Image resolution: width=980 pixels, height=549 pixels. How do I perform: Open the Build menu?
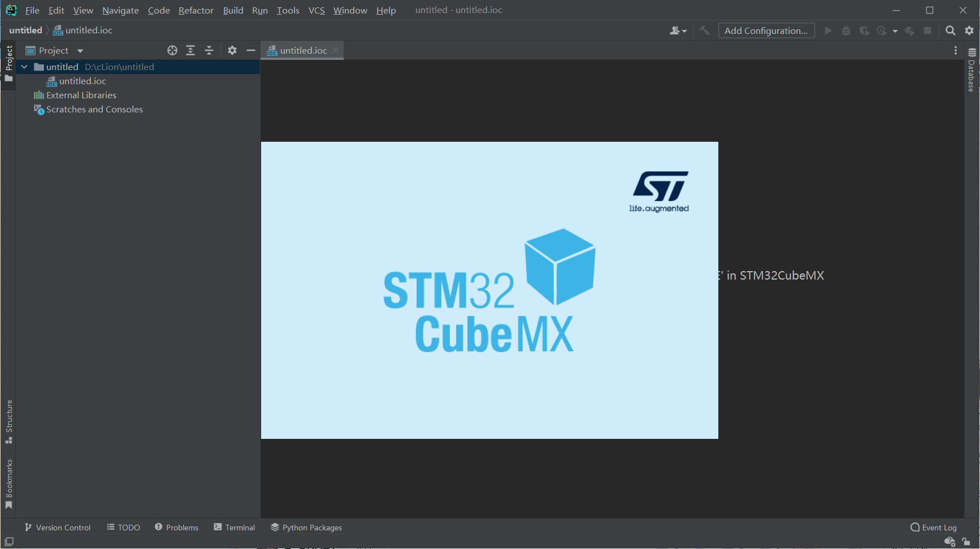coord(233,10)
